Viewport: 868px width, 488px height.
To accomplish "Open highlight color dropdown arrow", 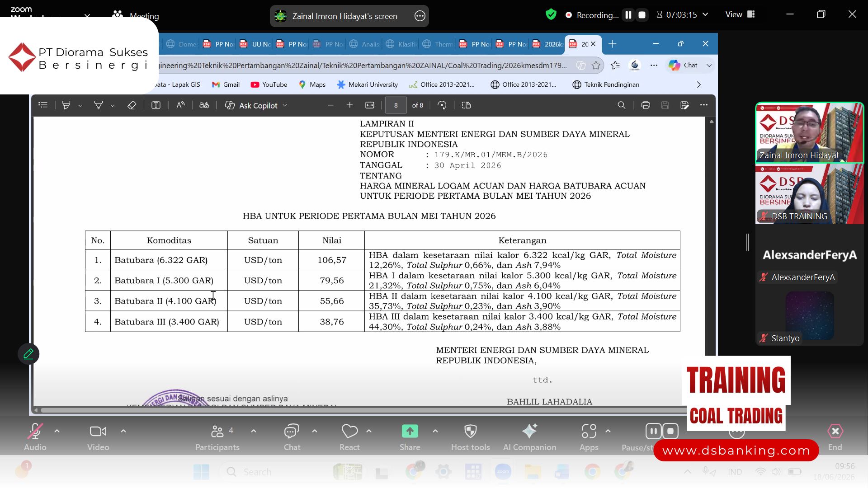I will pyautogui.click(x=80, y=106).
